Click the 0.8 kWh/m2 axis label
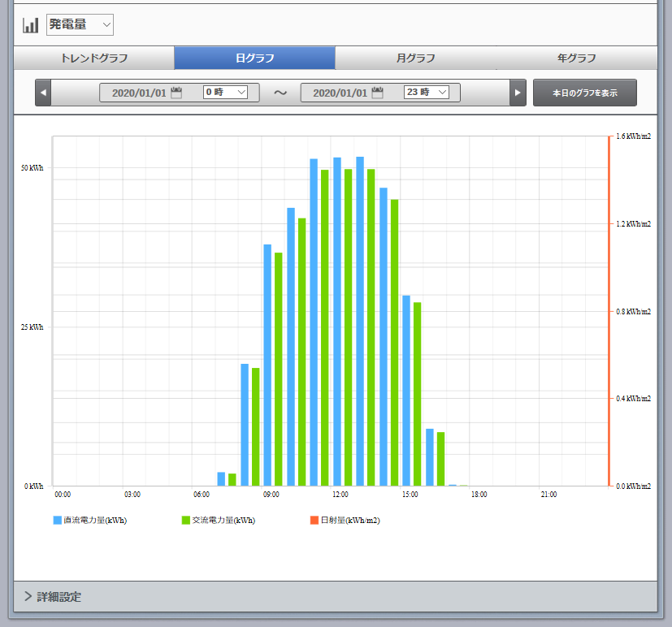Screen dimensions: 672x627 (634, 311)
